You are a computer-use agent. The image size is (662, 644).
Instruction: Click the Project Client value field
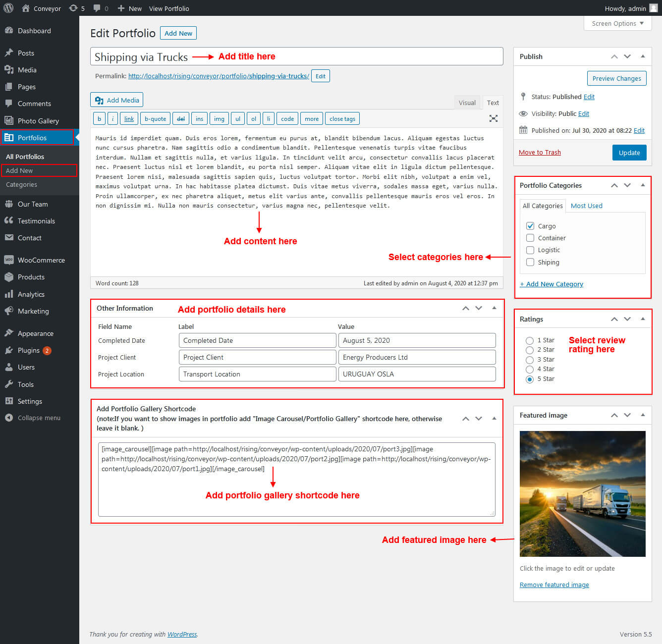tap(416, 357)
